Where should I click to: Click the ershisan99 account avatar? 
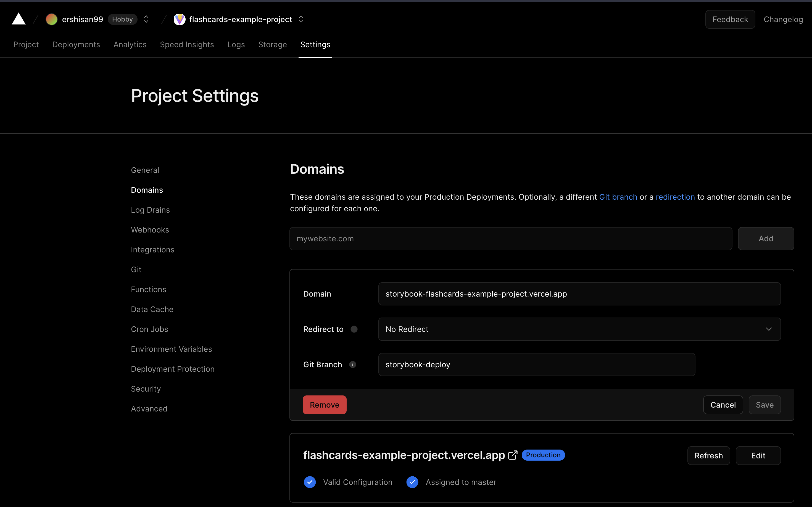click(x=51, y=19)
